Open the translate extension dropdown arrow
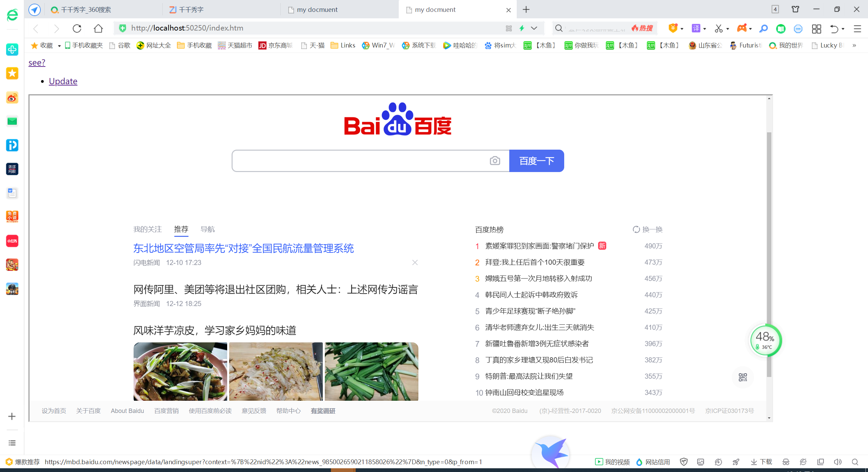The height and width of the screenshot is (472, 868). tap(705, 29)
